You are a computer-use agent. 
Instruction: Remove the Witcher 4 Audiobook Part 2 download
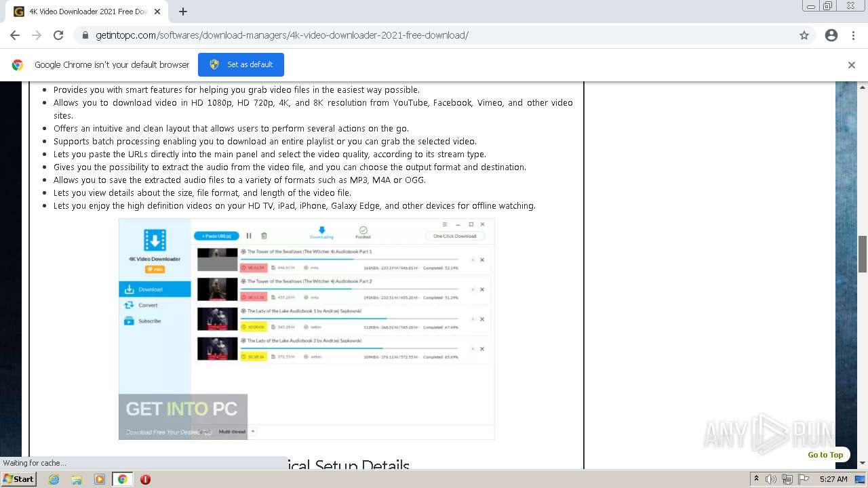coord(482,289)
